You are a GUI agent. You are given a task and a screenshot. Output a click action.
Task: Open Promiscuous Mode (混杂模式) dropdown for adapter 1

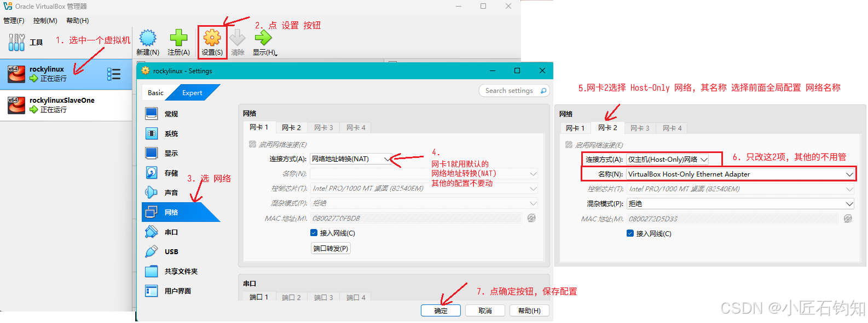(424, 203)
